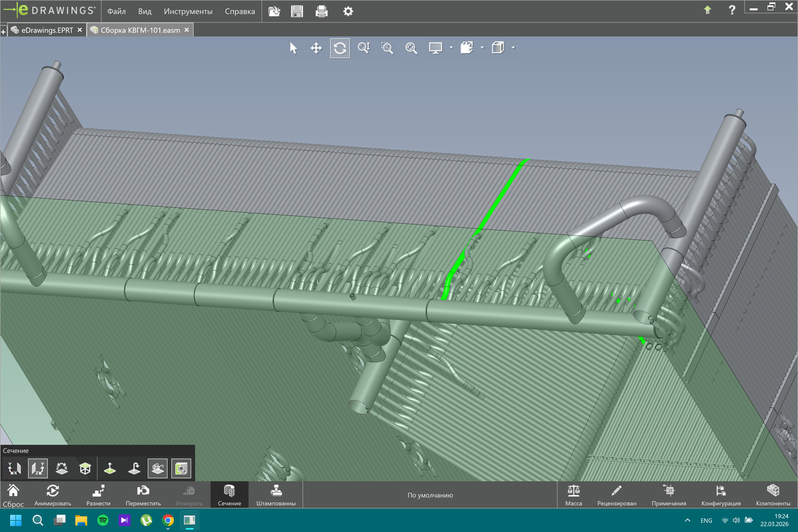Expand the display settings dropdown arrow
The height and width of the screenshot is (532, 798).
click(451, 48)
